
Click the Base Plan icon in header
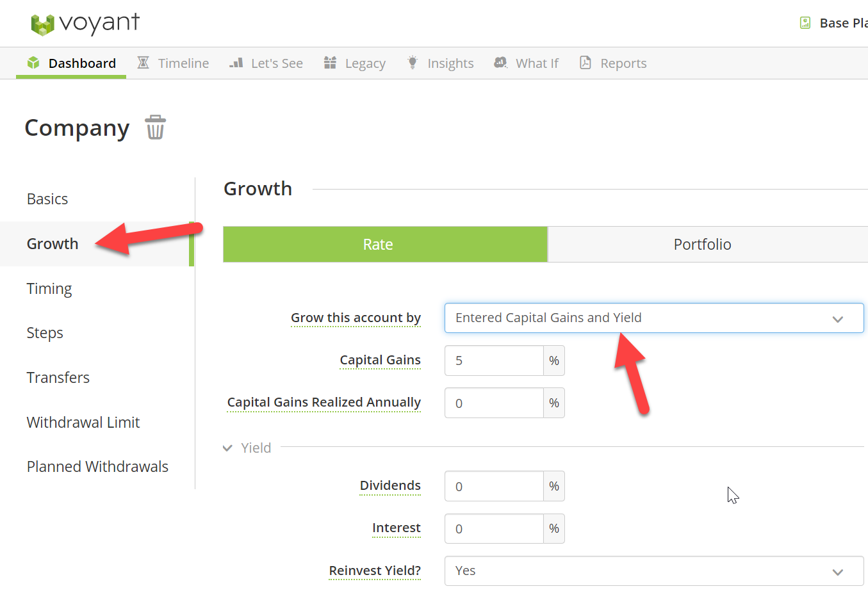tap(805, 23)
